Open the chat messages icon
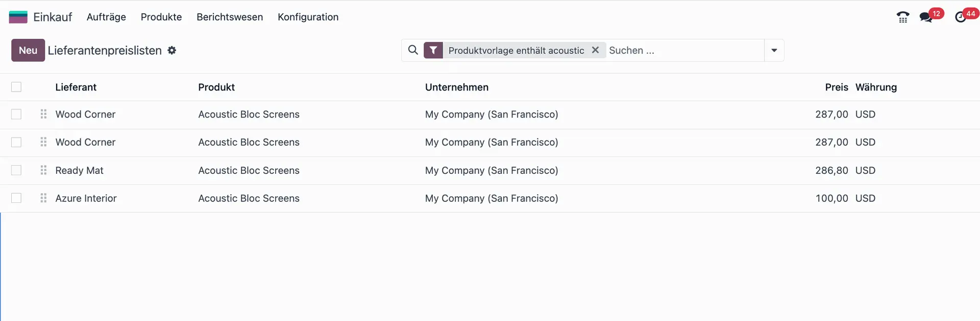The width and height of the screenshot is (980, 321). click(x=925, y=17)
